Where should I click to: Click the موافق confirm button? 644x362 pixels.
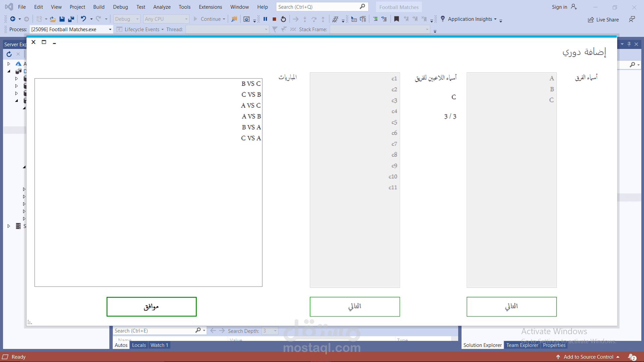152,307
